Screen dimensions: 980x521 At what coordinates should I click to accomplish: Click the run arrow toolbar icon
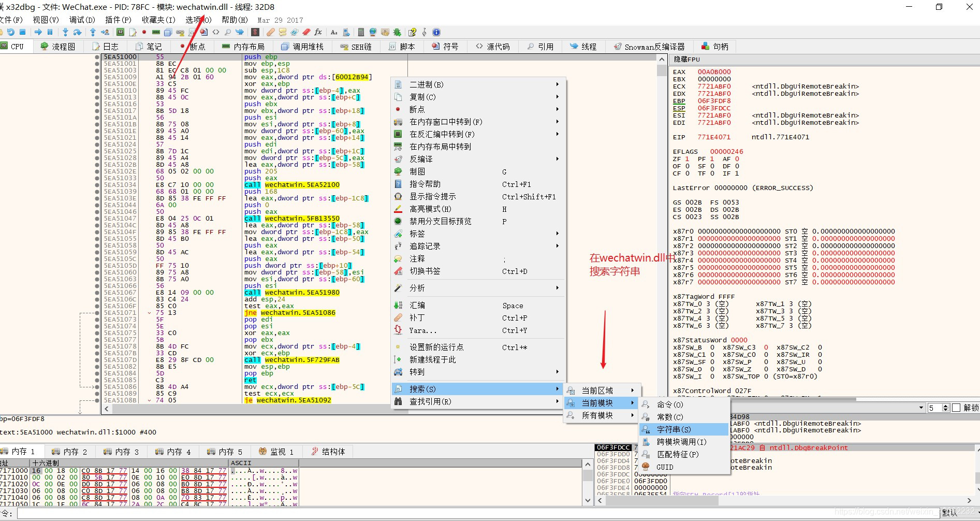(x=38, y=32)
